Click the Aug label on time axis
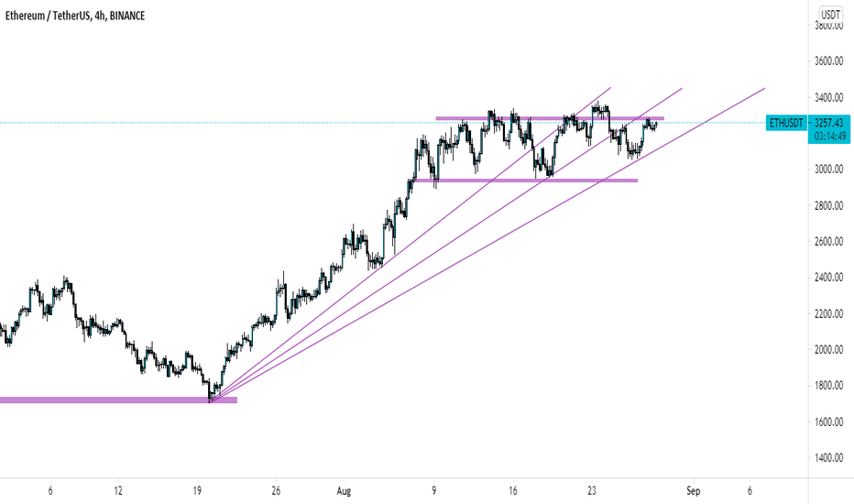854x504 pixels. click(x=344, y=491)
